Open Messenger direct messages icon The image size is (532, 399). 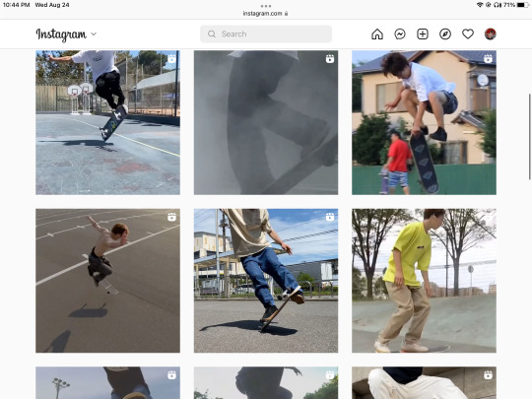[400, 33]
